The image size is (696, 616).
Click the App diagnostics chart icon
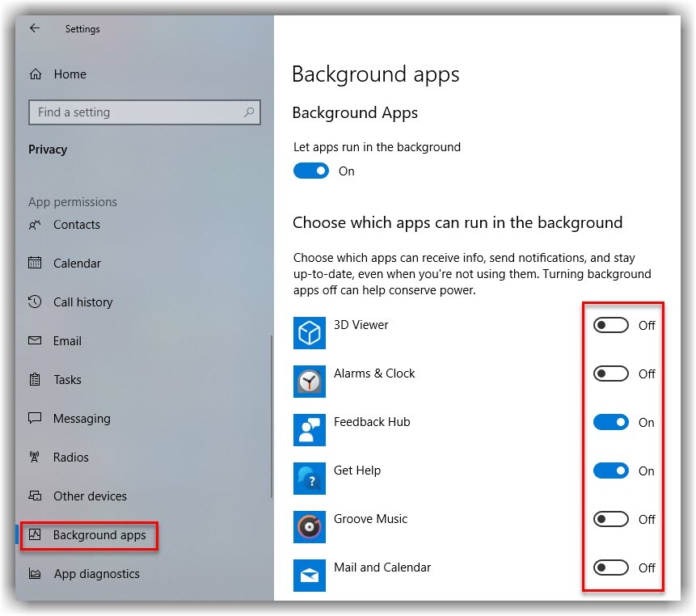35,574
